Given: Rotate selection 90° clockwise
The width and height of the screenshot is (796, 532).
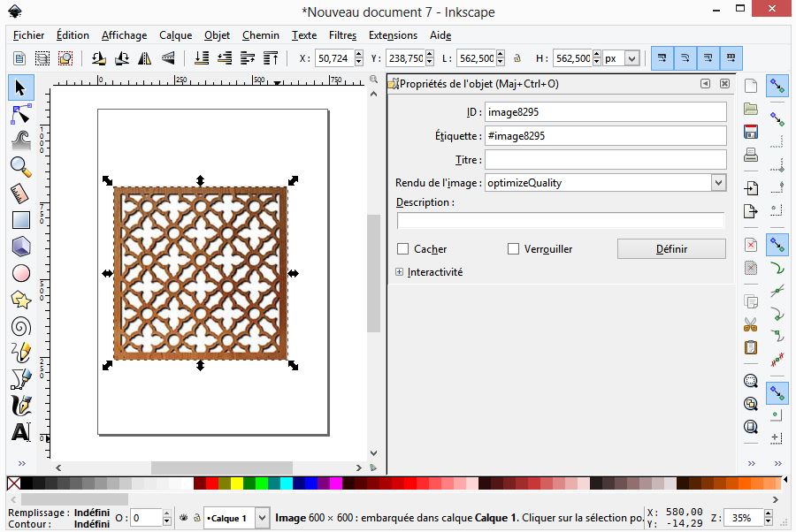Looking at the screenshot, I should [x=122, y=58].
